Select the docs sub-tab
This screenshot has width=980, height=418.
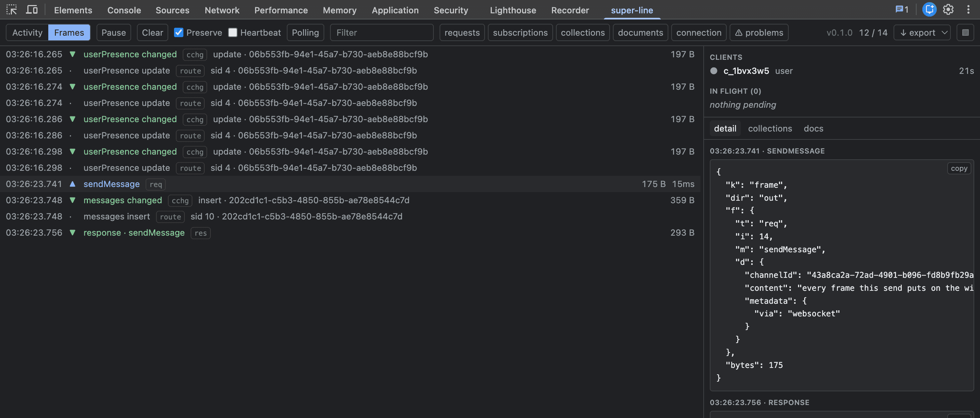(x=814, y=129)
